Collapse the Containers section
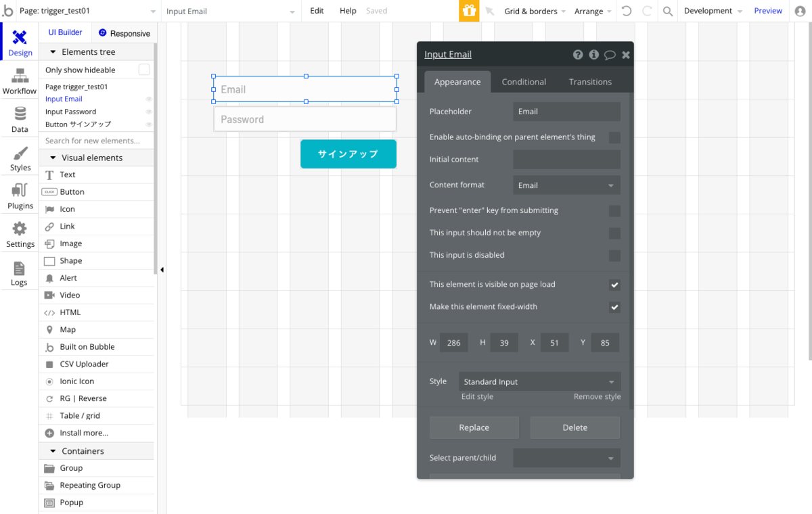 tap(53, 451)
